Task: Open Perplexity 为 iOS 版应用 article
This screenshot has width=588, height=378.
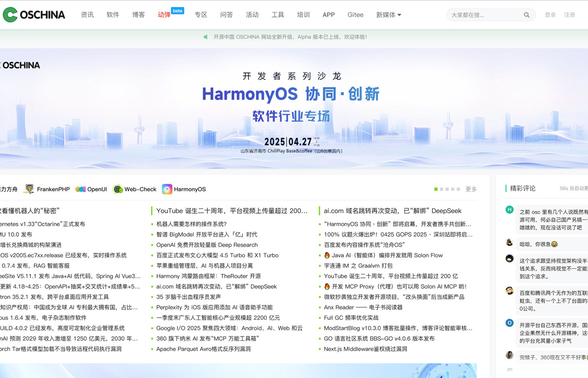Action: [215, 308]
